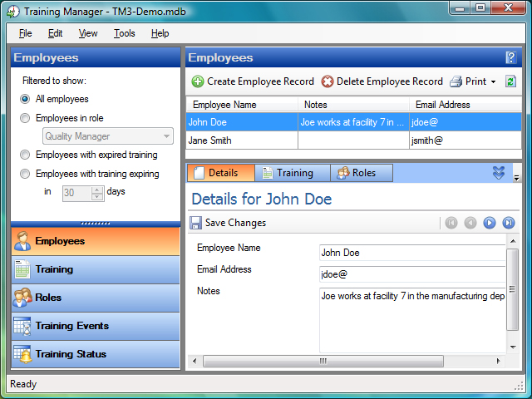Switch to the Training tab

[x=287, y=173]
